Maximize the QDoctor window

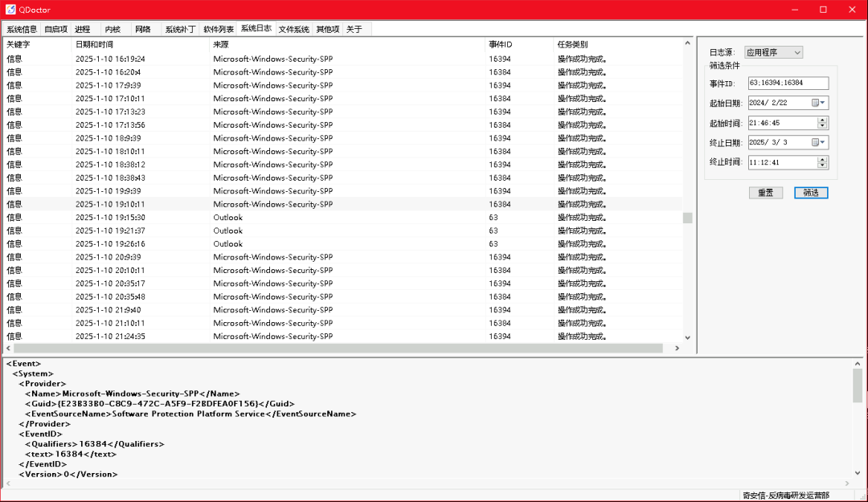(x=823, y=10)
